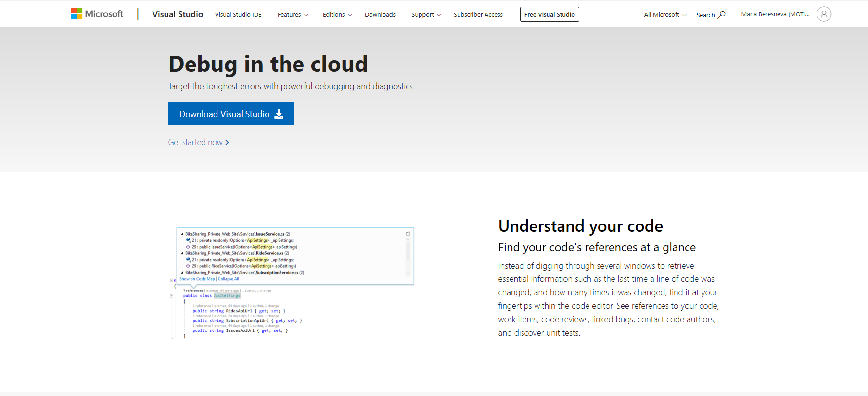Click 'Find your code's references at a glance' text
The width and height of the screenshot is (868, 396).
pos(597,247)
